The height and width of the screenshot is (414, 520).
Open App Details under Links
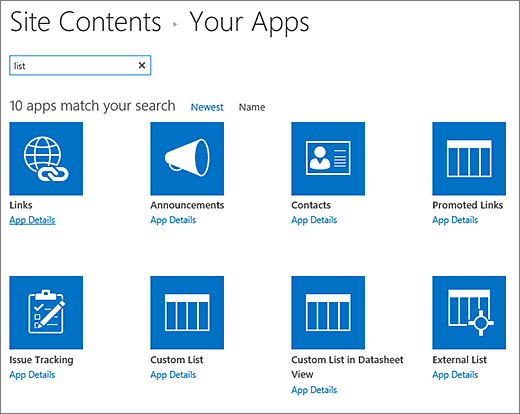(x=32, y=220)
